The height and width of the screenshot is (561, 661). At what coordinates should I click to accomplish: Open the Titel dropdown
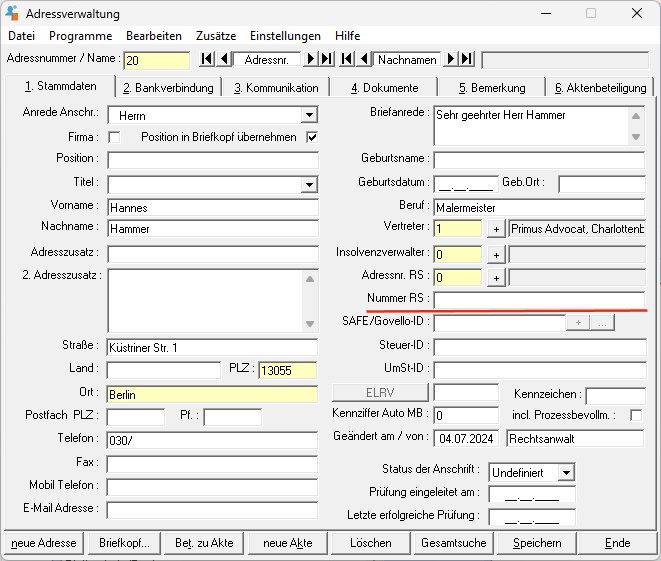[x=309, y=185]
